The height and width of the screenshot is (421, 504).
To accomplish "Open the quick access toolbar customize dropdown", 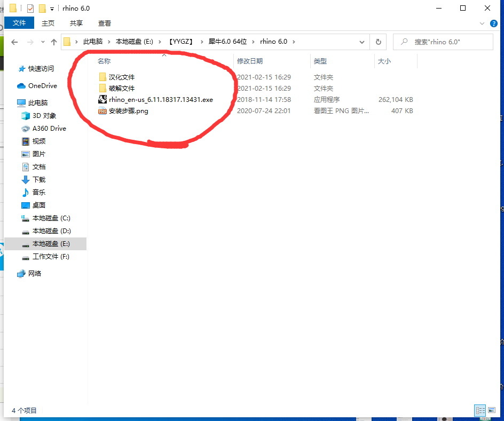I will [x=52, y=9].
